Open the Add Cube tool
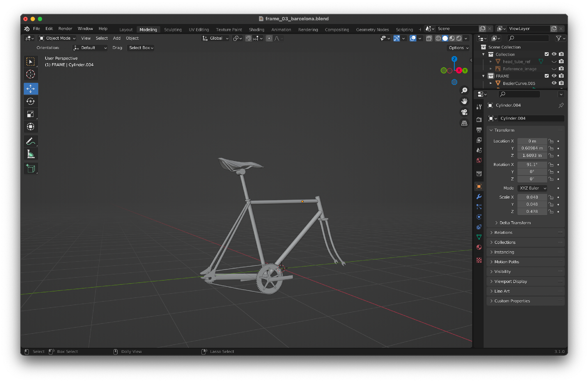Viewport: 588px width, 382px height. [31, 168]
